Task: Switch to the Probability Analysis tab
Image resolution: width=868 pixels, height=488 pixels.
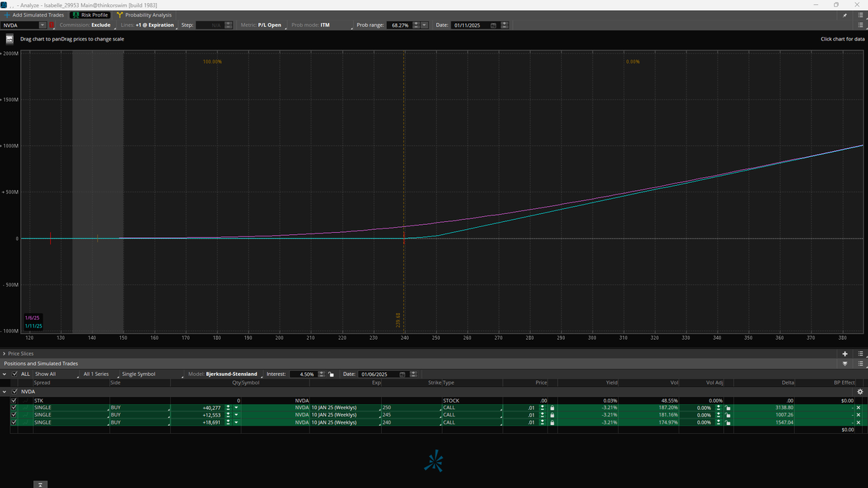Action: pyautogui.click(x=144, y=14)
